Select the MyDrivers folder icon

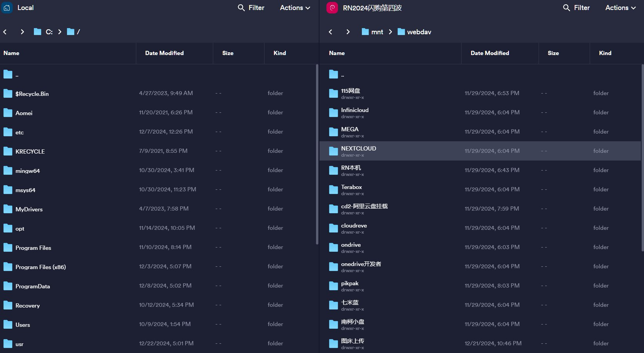click(x=8, y=209)
